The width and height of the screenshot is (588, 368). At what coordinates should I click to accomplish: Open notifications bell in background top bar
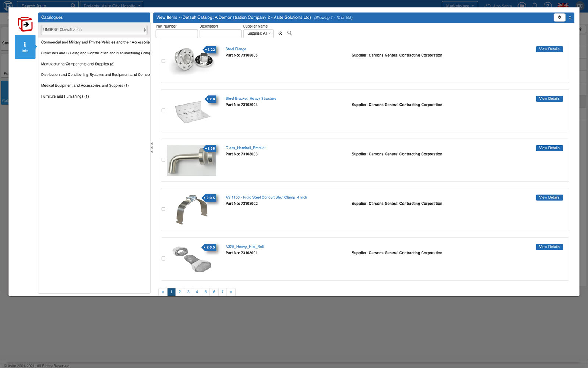pyautogui.click(x=535, y=6)
